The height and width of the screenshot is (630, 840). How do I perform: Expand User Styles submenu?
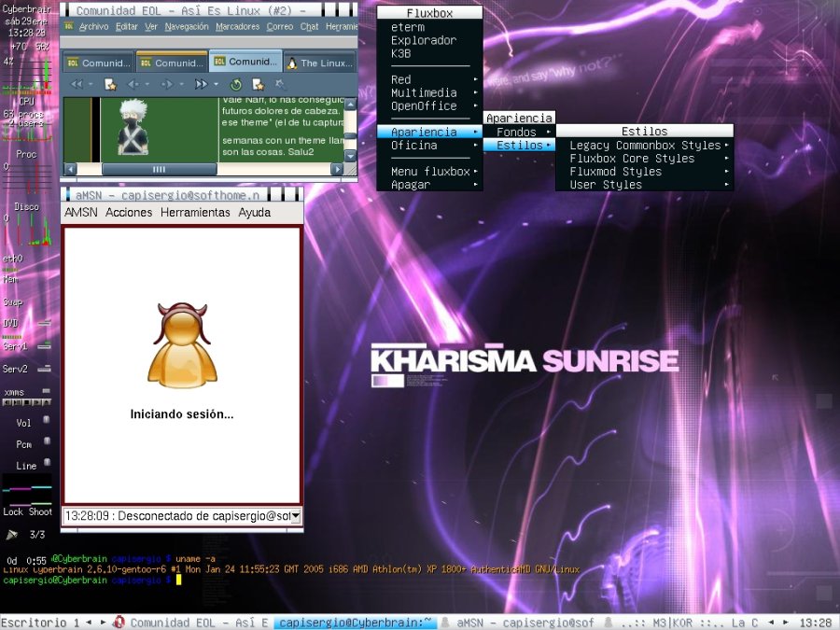click(644, 185)
